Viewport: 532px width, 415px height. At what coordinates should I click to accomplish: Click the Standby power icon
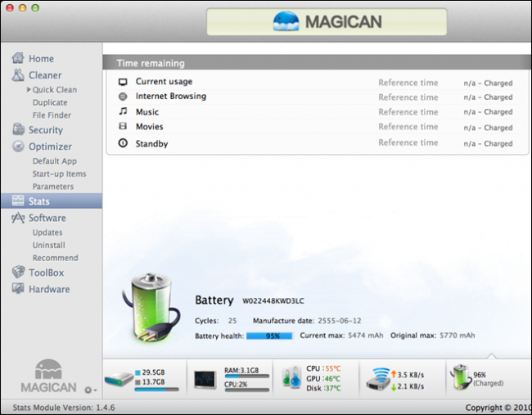(123, 143)
